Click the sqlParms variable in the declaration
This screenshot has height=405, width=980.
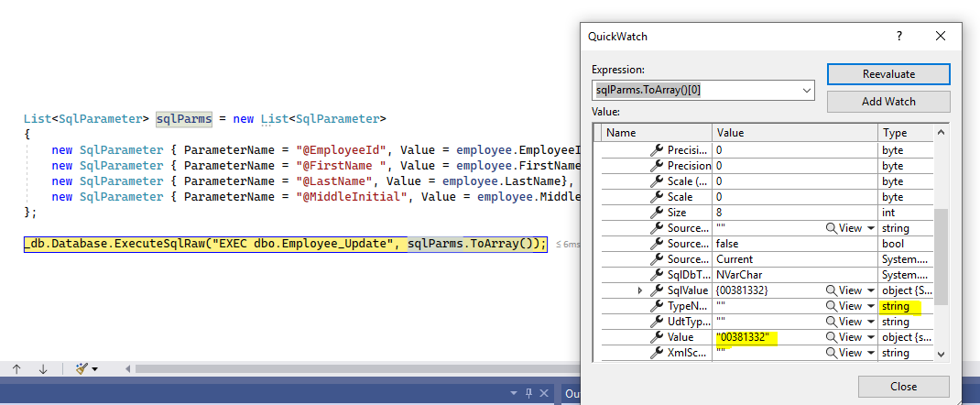pyautogui.click(x=184, y=119)
